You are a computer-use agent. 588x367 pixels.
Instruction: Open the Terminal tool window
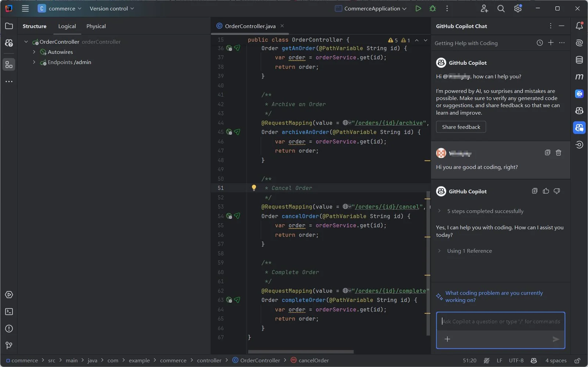9,312
